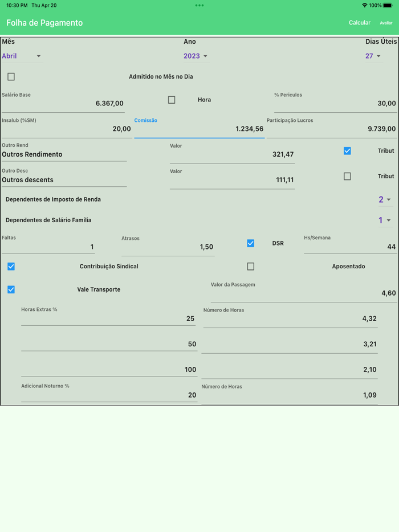Viewport: 399px width, 532px height.
Task: Edit Horas Extras % field showing 25
Action: [108, 316]
